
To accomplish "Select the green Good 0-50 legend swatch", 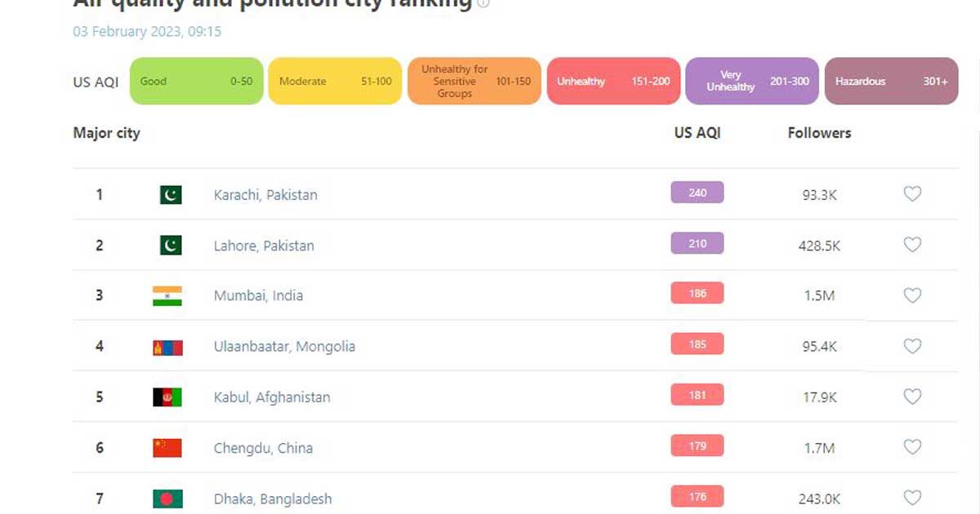I will pos(197,81).
